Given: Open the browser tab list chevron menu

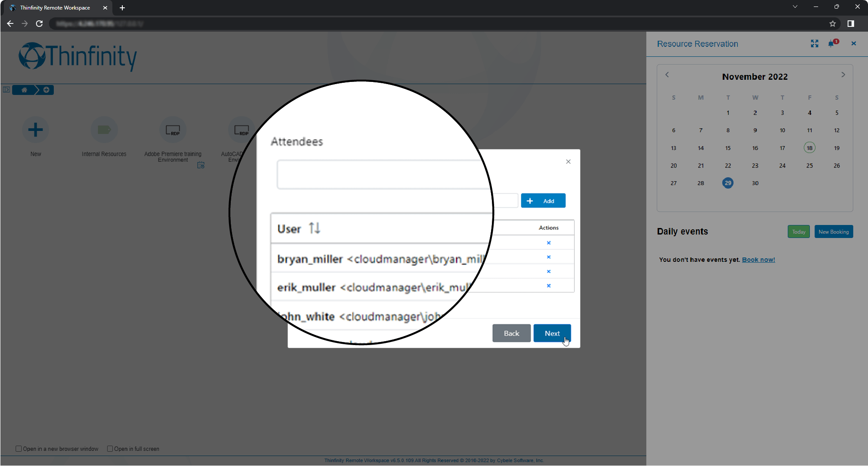Looking at the screenshot, I should coord(795,7).
